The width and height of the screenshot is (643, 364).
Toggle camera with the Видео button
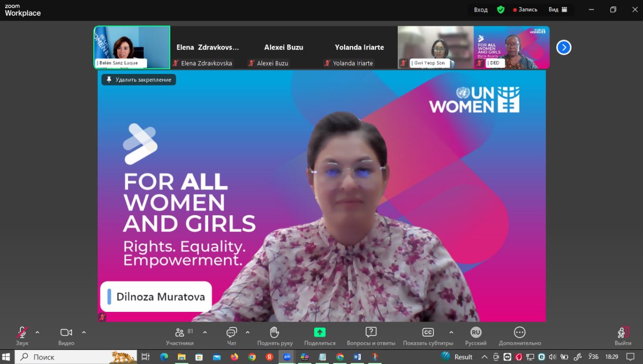66,335
